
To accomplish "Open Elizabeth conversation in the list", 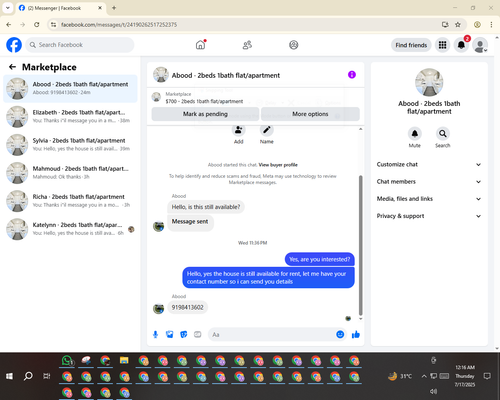I will pyautogui.click(x=70, y=116).
